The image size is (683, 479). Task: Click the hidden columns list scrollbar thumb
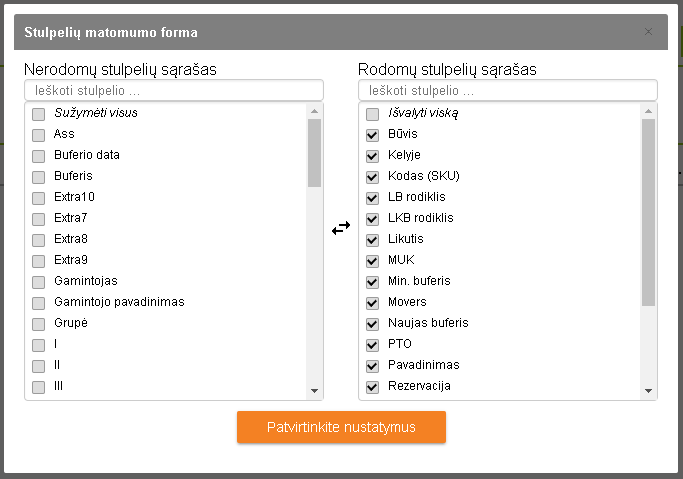coord(315,153)
